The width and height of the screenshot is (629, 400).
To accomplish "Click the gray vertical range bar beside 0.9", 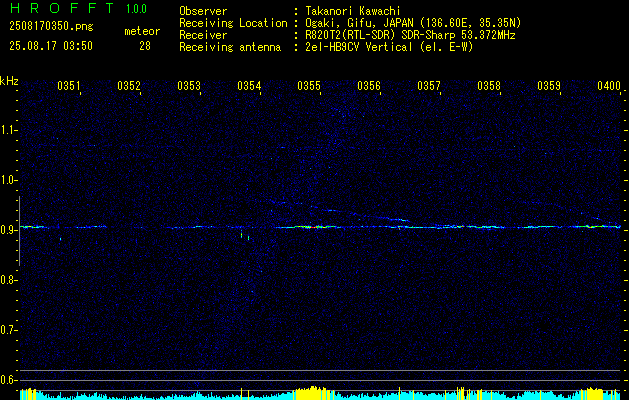I will click(19, 231).
